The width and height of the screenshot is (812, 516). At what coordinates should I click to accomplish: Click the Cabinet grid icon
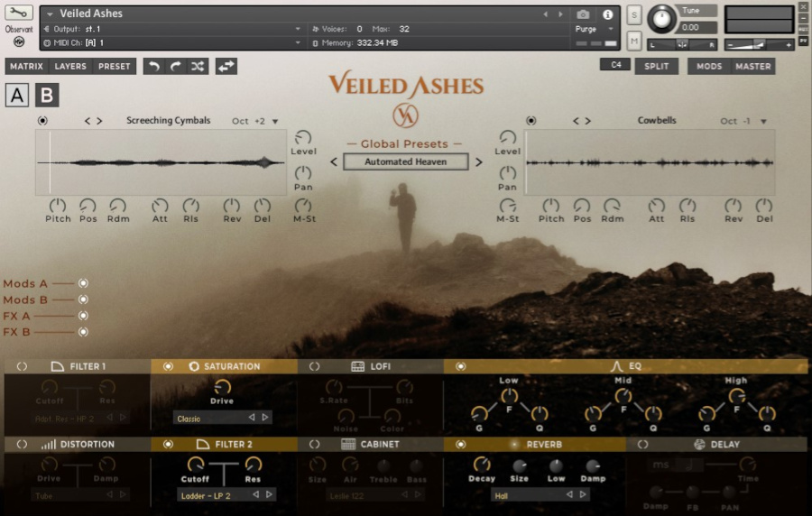pos(348,444)
